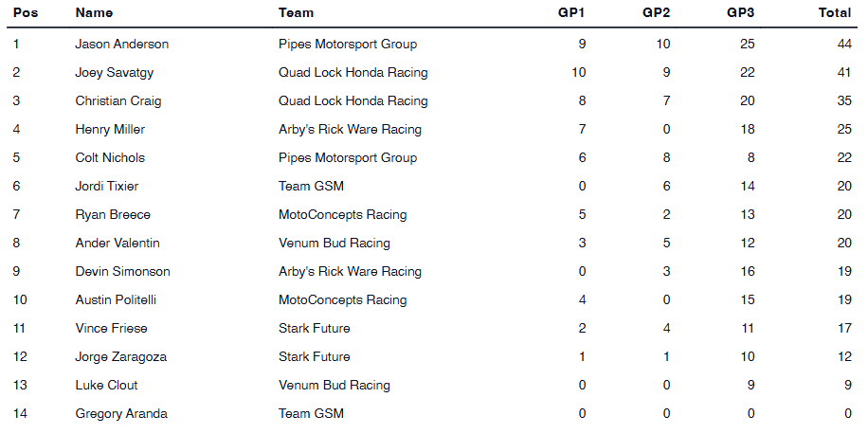Click Luke Clout's name
The width and height of the screenshot is (868, 434).
pos(106,386)
